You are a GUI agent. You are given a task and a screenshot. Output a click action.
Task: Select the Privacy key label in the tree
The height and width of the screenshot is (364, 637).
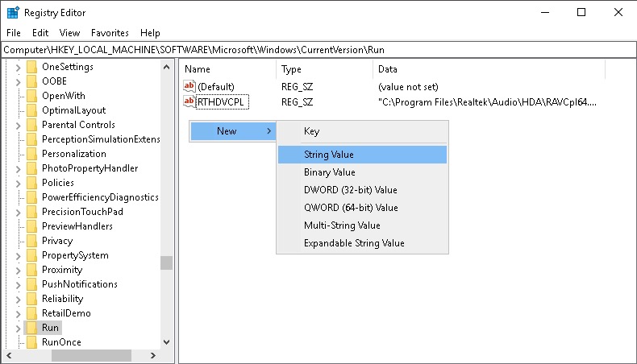57,241
